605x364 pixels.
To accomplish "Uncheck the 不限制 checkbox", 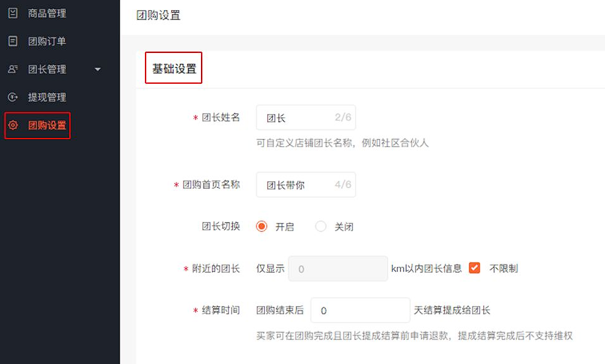I will [474, 268].
